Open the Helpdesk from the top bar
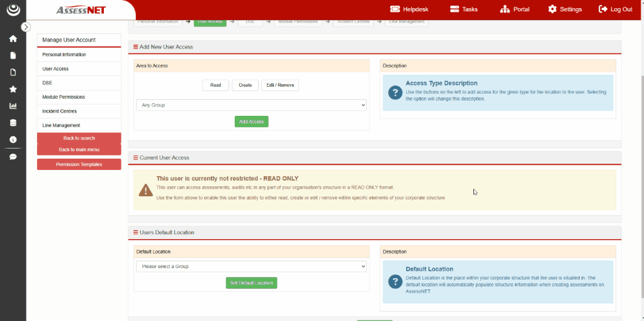Screen dimensions: 644x321 (x=409, y=9)
